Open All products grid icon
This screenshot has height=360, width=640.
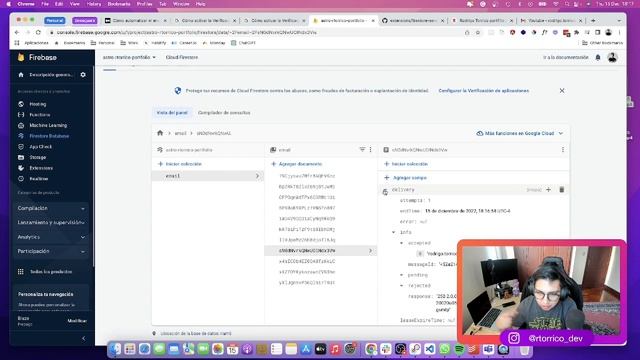[x=21, y=271]
